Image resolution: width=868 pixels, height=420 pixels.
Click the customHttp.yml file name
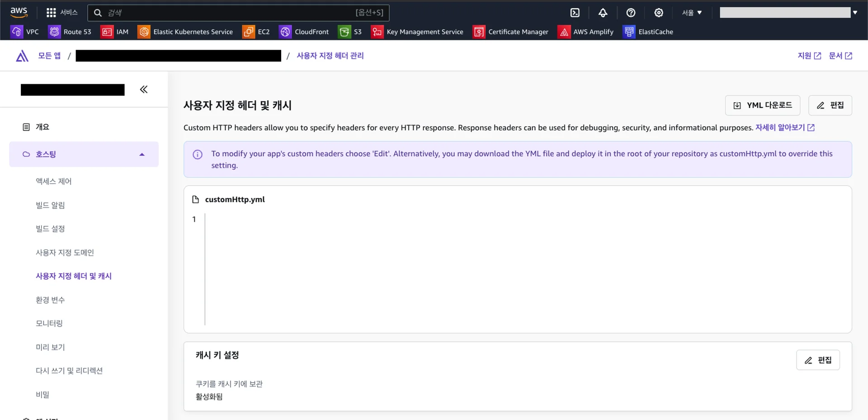point(235,200)
